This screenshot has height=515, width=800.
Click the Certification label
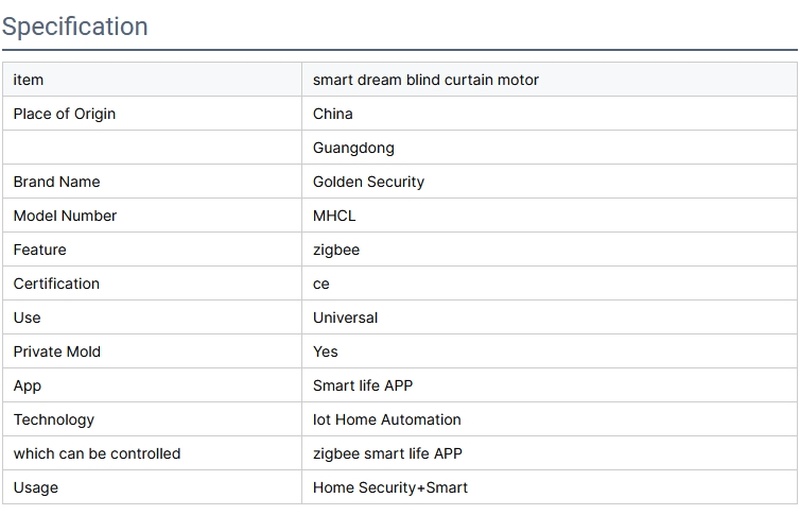[x=56, y=284]
